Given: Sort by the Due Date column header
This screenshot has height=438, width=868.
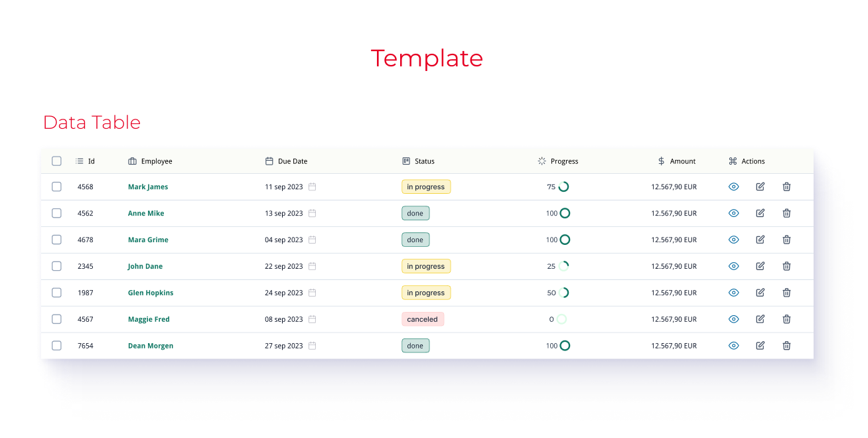Looking at the screenshot, I should (x=286, y=161).
